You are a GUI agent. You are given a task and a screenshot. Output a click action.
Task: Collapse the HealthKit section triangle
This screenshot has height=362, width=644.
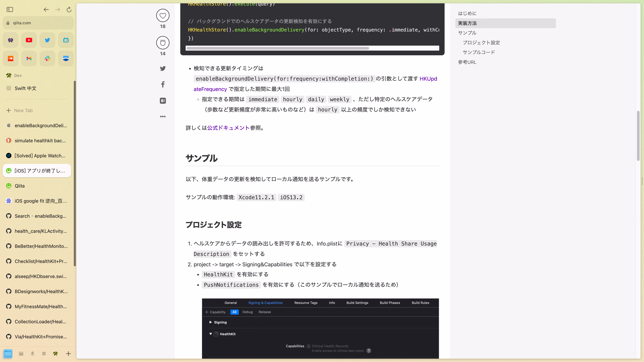[210, 334]
